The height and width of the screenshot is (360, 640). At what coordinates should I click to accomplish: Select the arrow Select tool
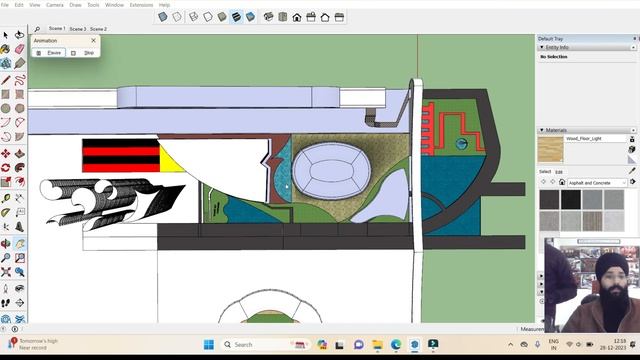point(6,36)
